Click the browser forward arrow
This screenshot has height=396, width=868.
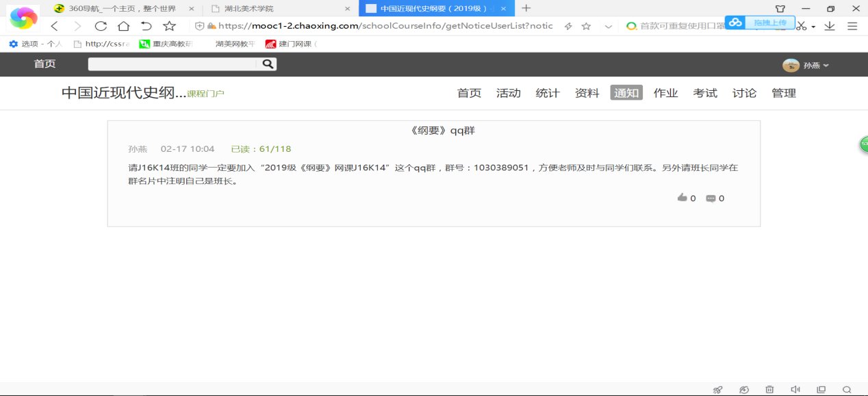(x=77, y=26)
